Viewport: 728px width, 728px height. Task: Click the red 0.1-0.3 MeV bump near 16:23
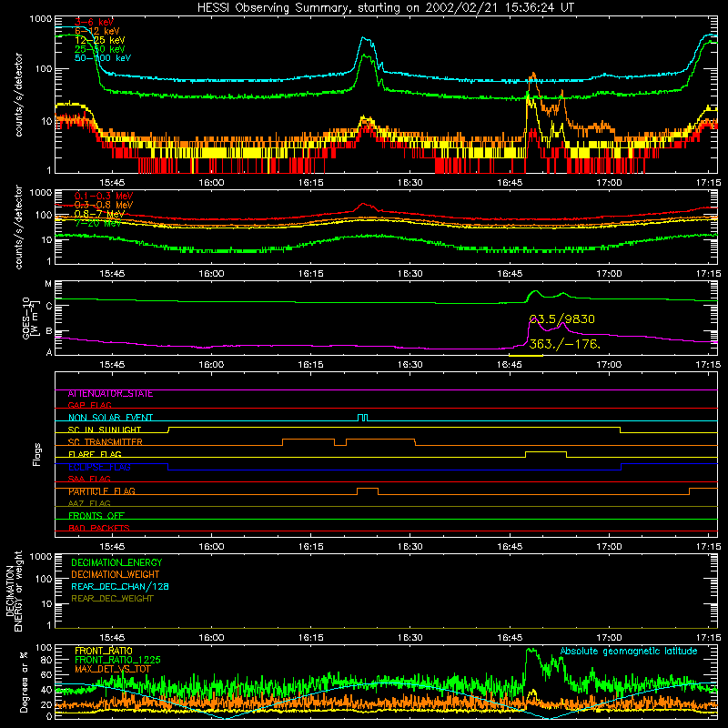click(x=365, y=204)
